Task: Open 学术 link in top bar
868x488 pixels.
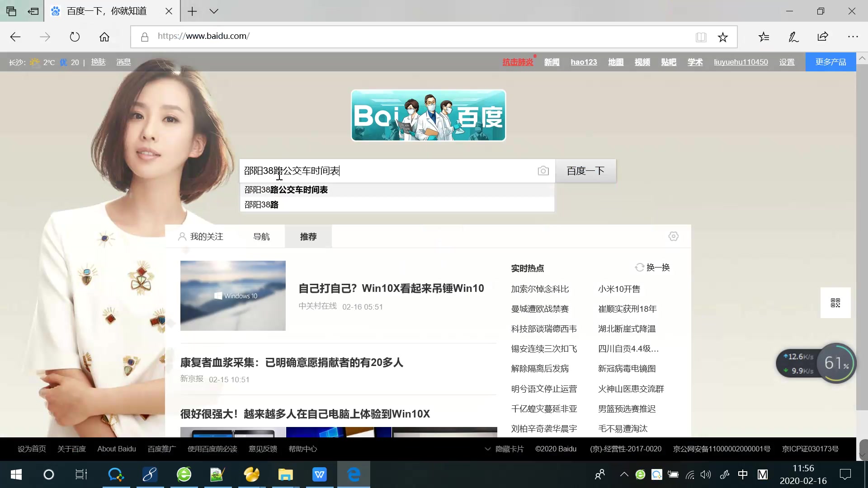Action: point(695,62)
